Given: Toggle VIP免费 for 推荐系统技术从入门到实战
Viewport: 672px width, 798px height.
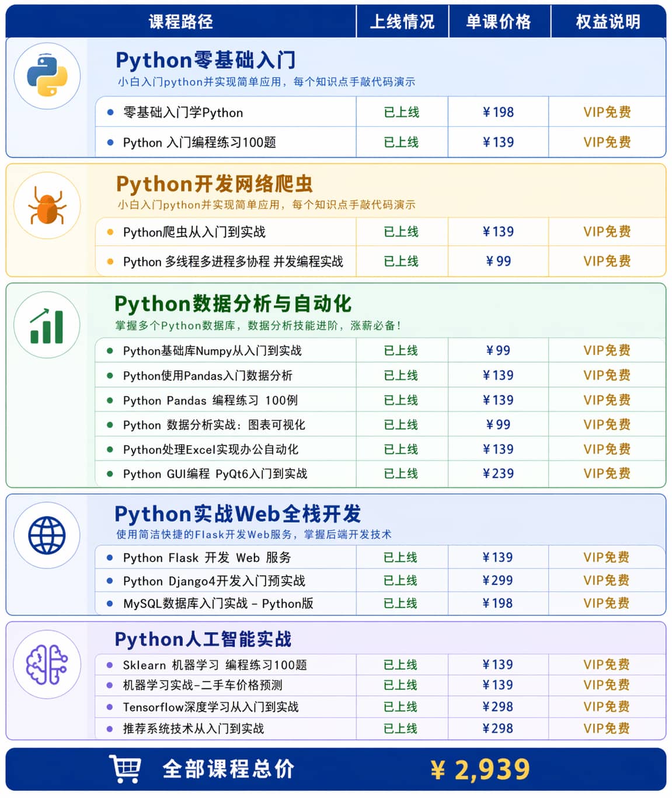Looking at the screenshot, I should (607, 728).
